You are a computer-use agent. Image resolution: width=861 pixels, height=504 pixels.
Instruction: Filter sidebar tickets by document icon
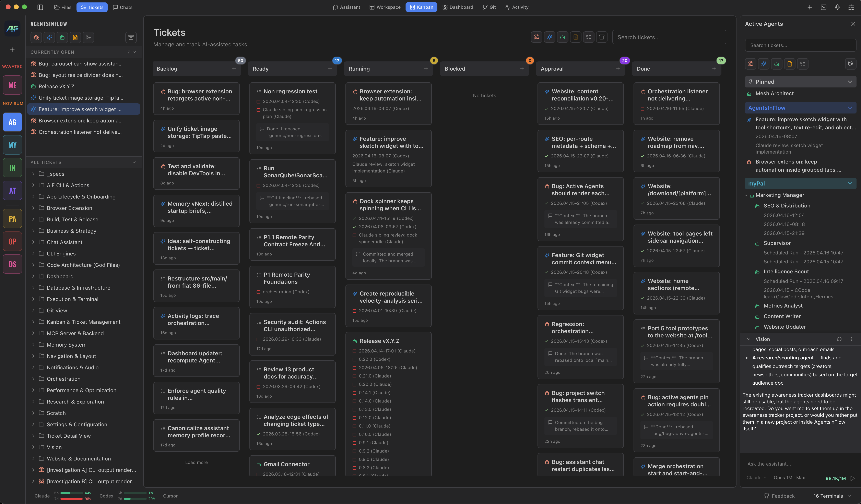coord(75,37)
